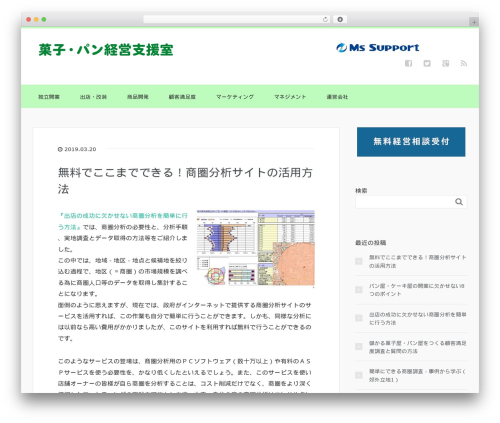Open the マネジメント menu item
The width and height of the screenshot is (500, 423).
click(290, 97)
